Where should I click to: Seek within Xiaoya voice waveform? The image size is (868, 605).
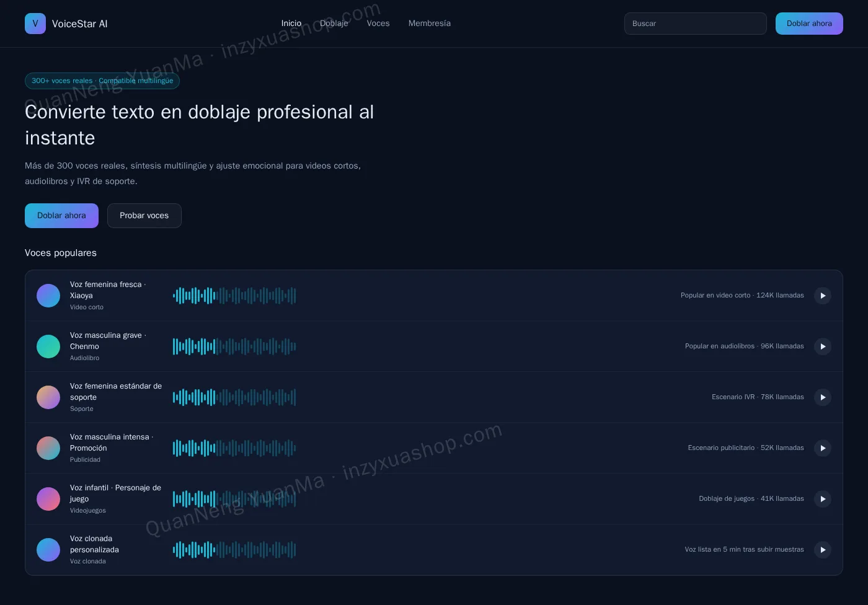234,296
